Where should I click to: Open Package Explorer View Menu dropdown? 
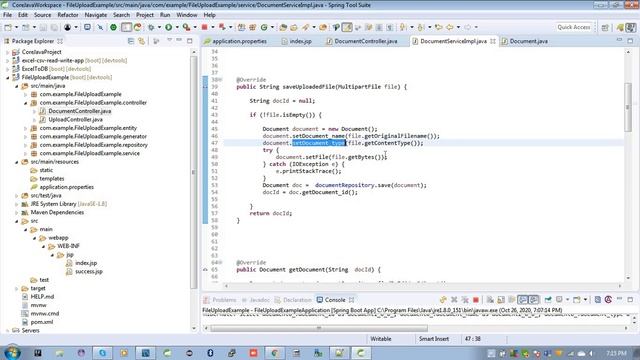pyautogui.click(x=169, y=41)
